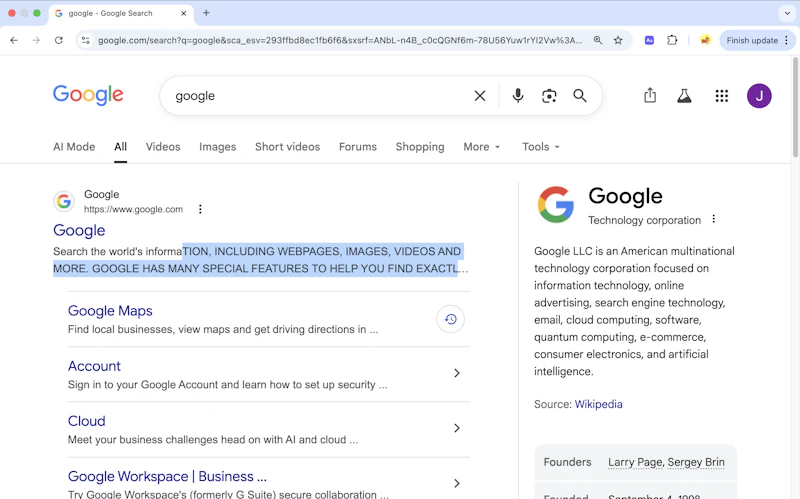Click the Google heading in knowledge panel
The image size is (800, 499).
click(x=625, y=196)
